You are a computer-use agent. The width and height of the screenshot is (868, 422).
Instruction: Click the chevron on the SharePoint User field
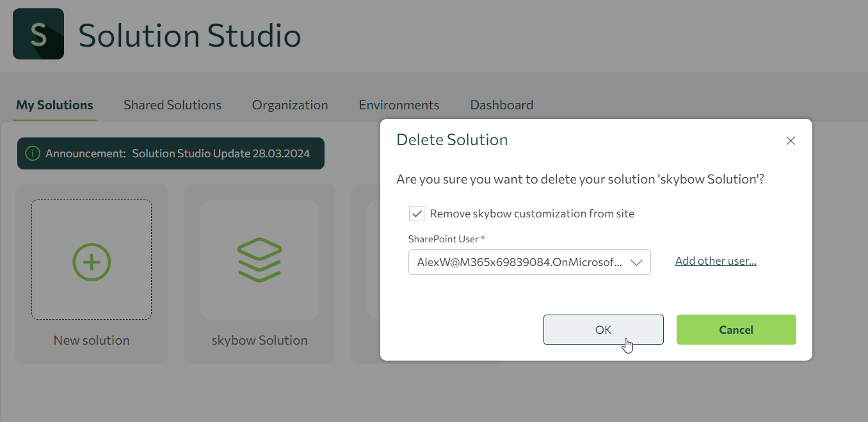pyautogui.click(x=637, y=262)
